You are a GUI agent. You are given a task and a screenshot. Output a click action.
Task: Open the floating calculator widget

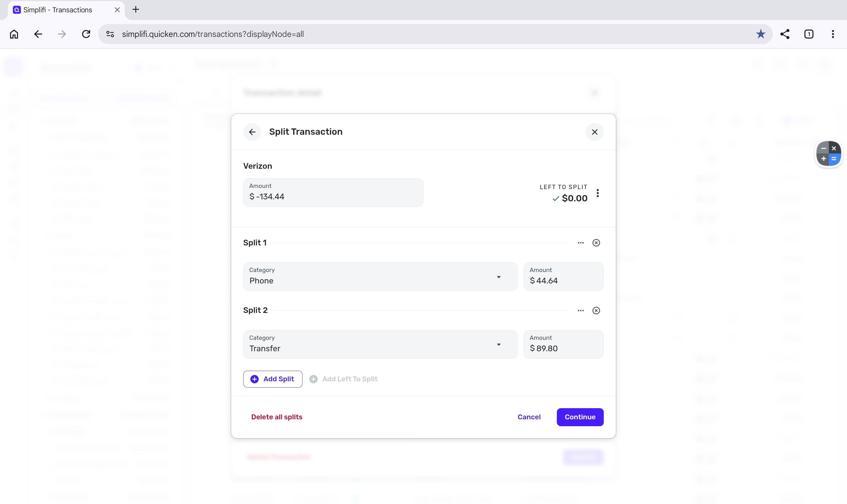click(828, 154)
